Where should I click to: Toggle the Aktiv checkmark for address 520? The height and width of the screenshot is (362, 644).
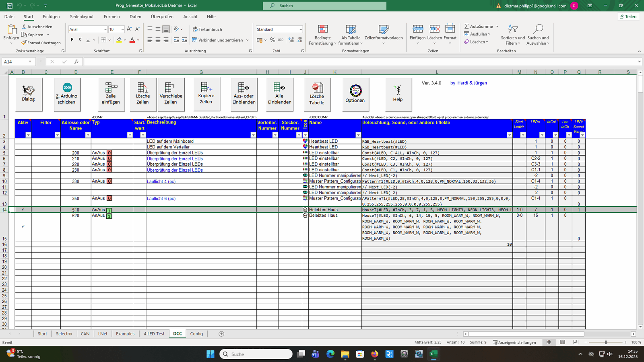(23, 226)
